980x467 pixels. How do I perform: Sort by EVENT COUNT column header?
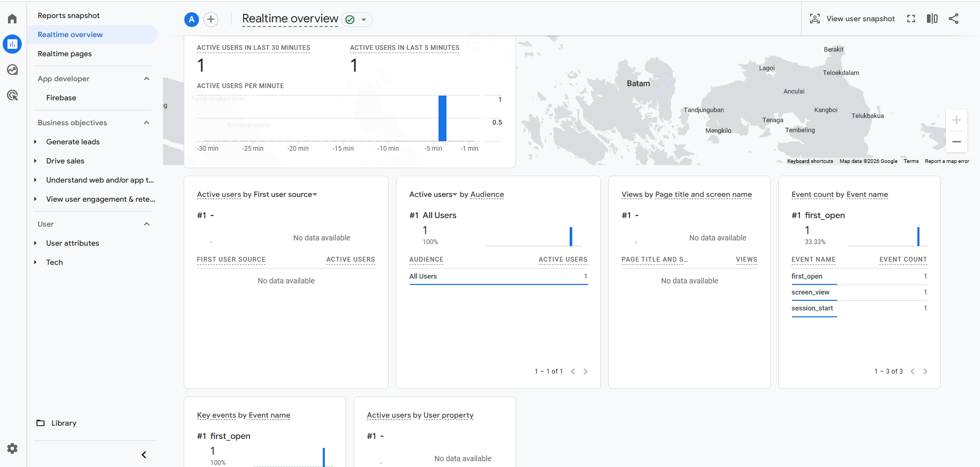click(x=903, y=260)
